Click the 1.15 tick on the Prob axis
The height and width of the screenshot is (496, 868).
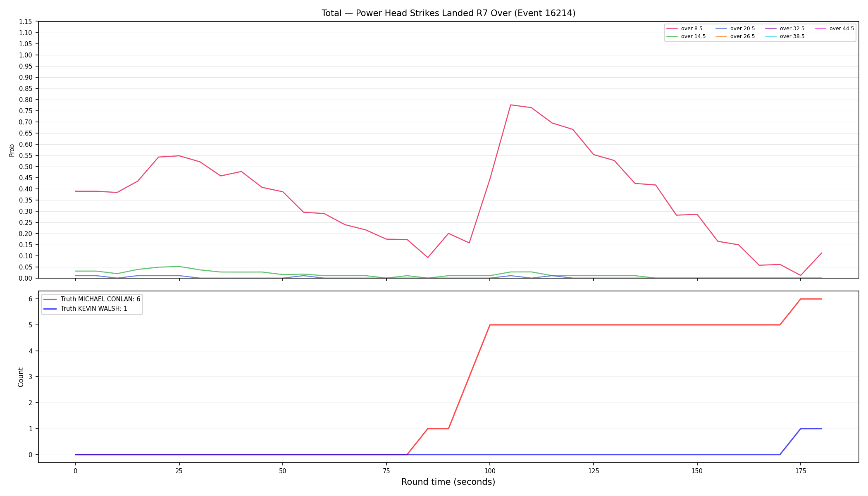(26, 21)
